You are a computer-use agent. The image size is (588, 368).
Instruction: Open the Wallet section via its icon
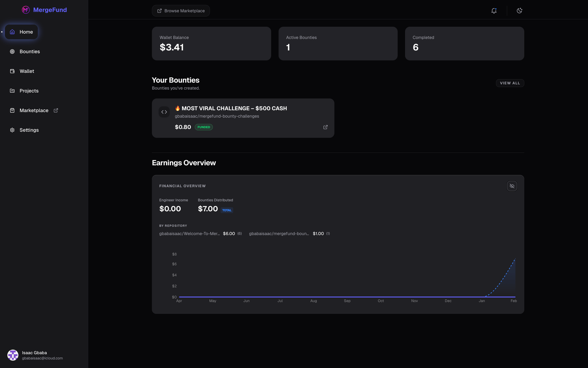(x=12, y=71)
